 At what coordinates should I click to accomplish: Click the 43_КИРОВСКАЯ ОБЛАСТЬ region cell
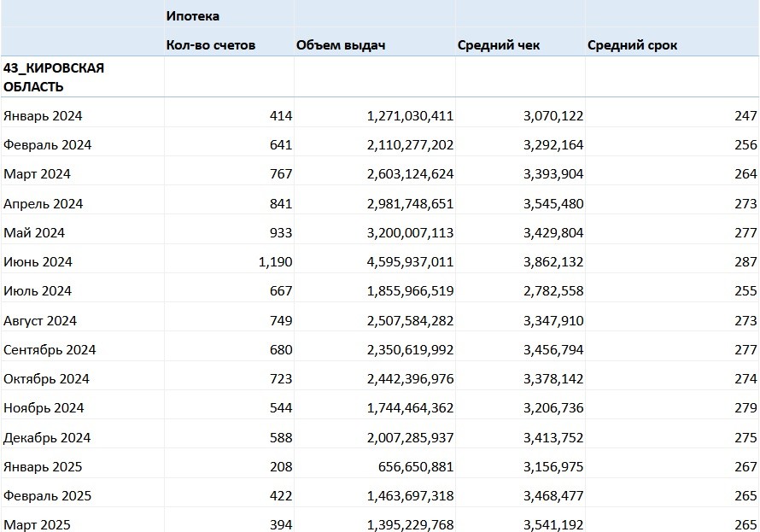click(55, 77)
